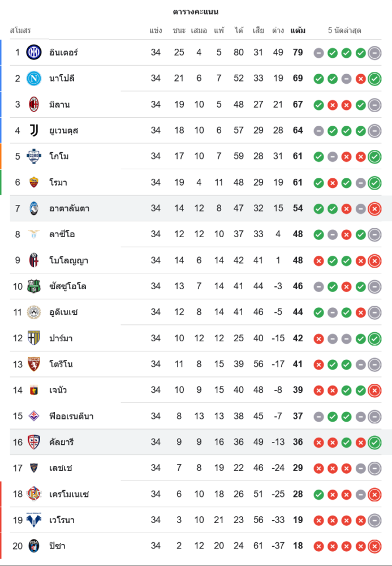Sort table by แต้ม column header
The height and width of the screenshot is (566, 392).
[x=298, y=30]
